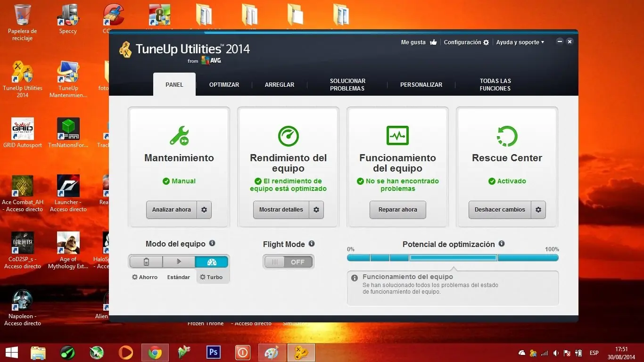The width and height of the screenshot is (644, 362).
Task: Go to the PERSONALIZAR tab
Action: tap(421, 85)
